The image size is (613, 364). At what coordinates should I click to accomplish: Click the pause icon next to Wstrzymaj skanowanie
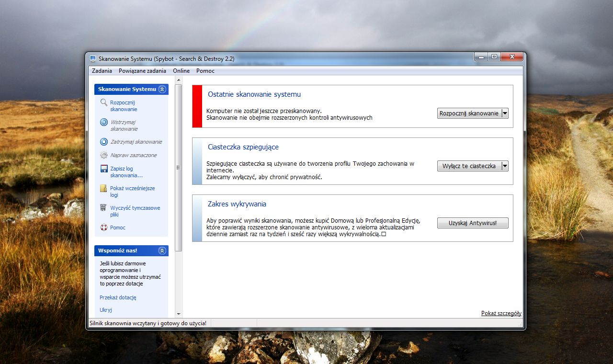click(104, 122)
